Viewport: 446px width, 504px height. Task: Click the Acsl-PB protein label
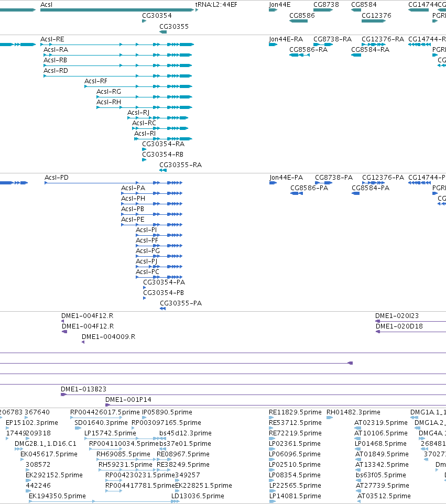point(133,209)
